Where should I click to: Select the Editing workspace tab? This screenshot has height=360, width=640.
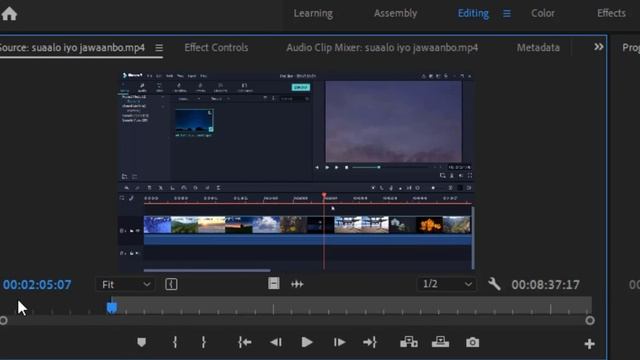[473, 13]
